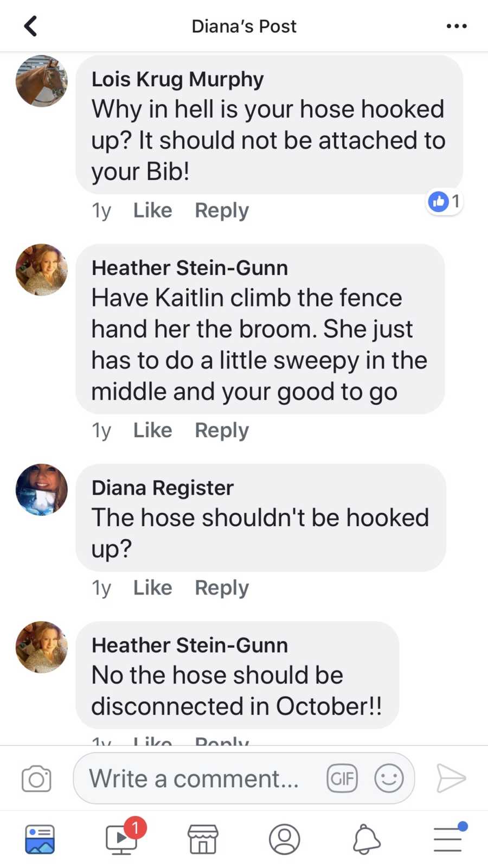
Task: Reply to Lois Krug Murphy's comment
Action: click(x=222, y=210)
